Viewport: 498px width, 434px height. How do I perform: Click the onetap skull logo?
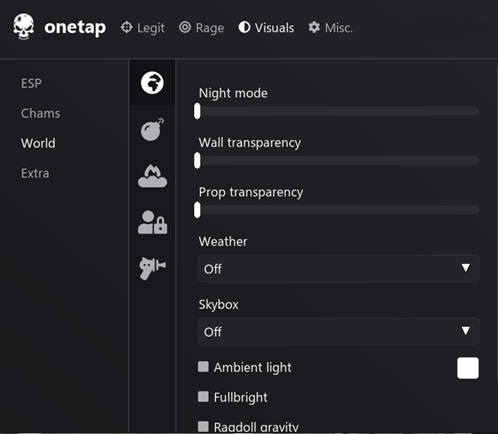24,27
